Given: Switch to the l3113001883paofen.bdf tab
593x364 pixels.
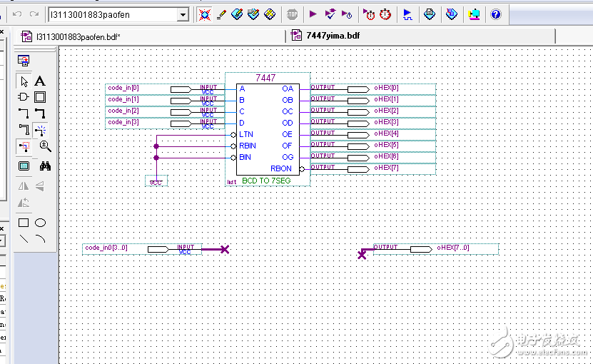Looking at the screenshot, I should tap(76, 36).
